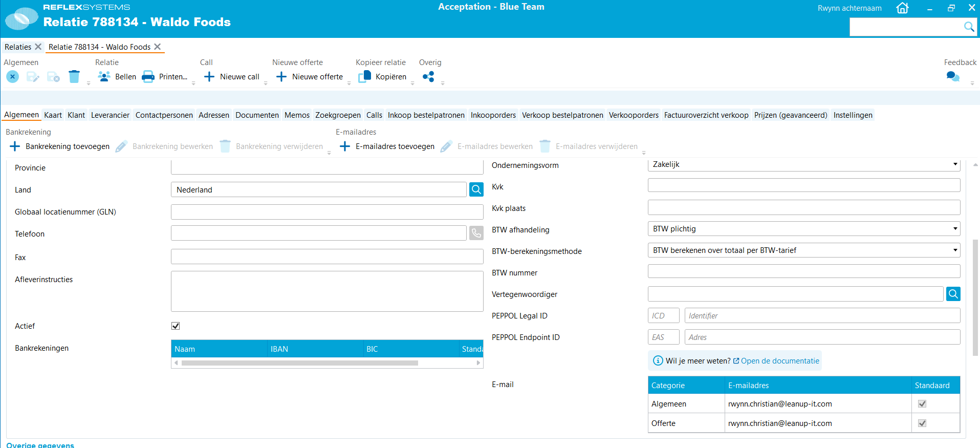Toggle the Actief checkbox

click(x=176, y=326)
